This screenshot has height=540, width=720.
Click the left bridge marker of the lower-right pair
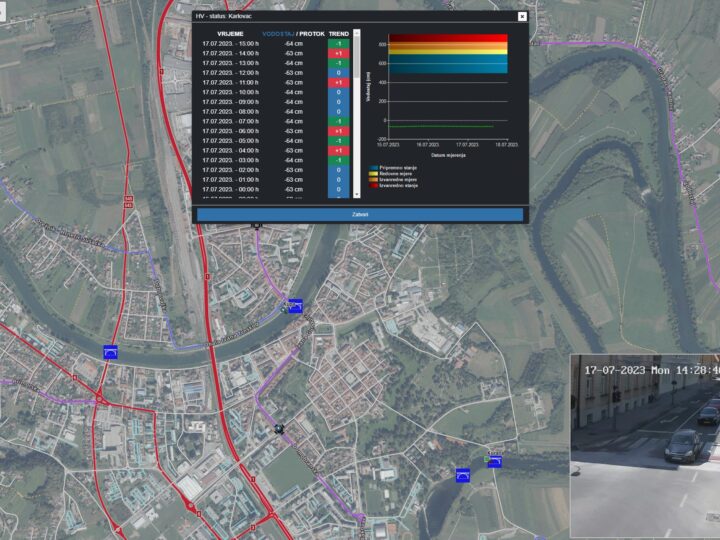coord(463,474)
